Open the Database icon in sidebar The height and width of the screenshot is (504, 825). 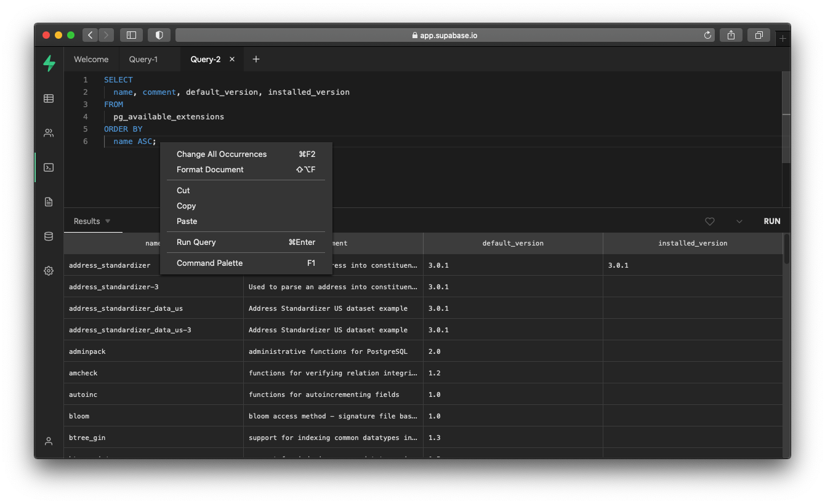[x=49, y=236]
